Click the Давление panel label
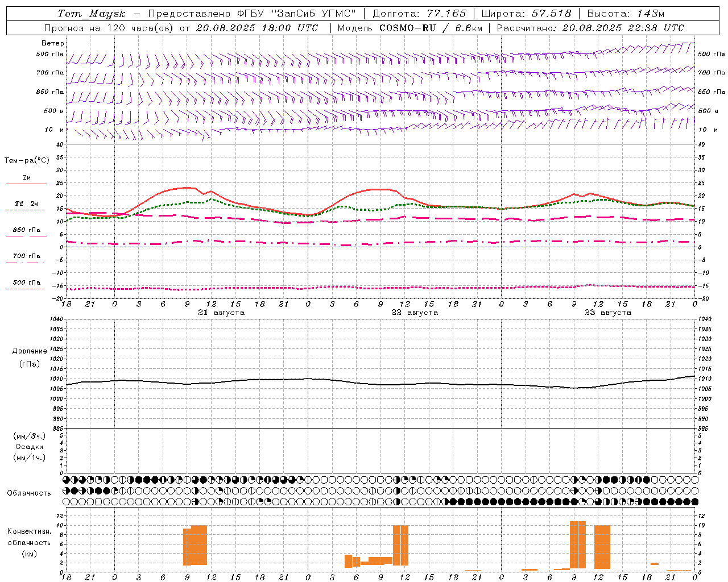728x582 pixels. click(x=30, y=351)
